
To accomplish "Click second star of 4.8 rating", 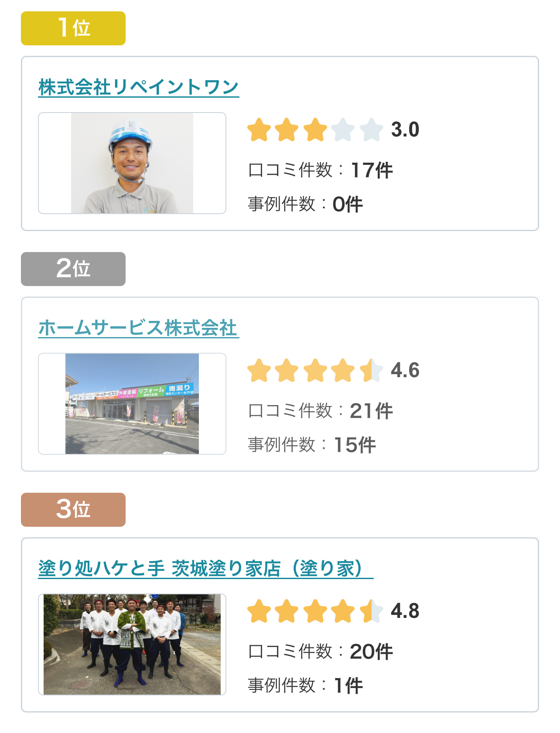I will pos(287,611).
